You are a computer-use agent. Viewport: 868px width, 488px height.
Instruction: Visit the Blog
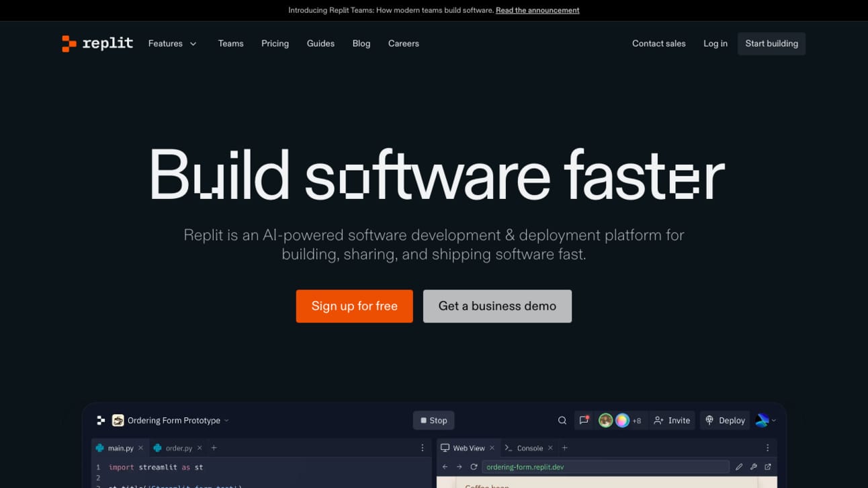coord(361,44)
